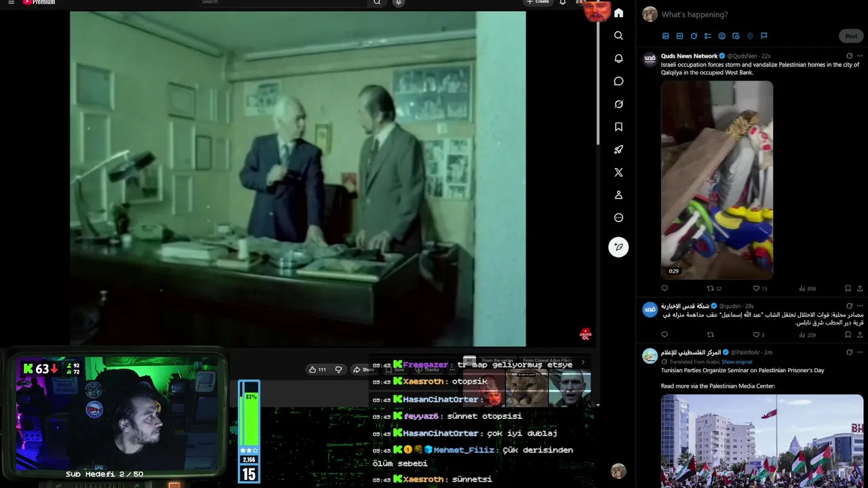This screenshot has width=868, height=488.
Task: Open the X Home icon in sidebar
Action: click(x=618, y=13)
